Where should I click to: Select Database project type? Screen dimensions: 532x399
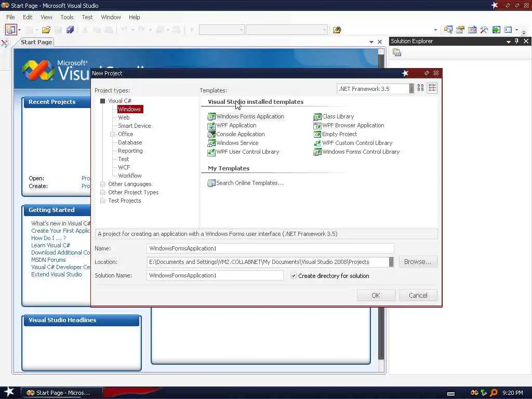click(130, 142)
